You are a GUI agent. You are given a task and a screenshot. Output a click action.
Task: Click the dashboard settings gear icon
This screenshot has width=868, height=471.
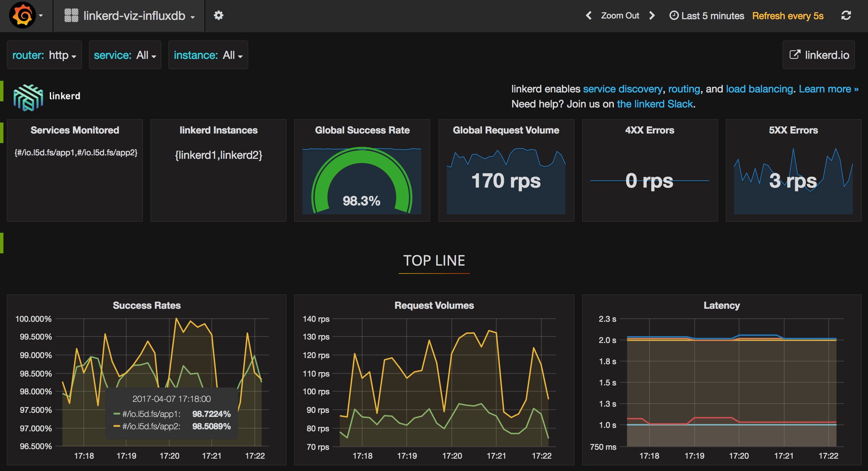[x=219, y=16]
